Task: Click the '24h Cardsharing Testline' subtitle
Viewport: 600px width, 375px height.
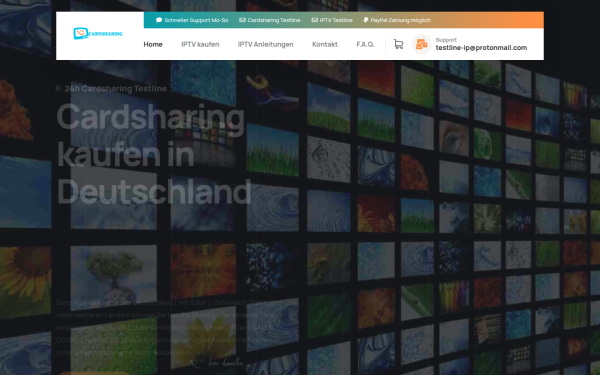Action: click(116, 88)
